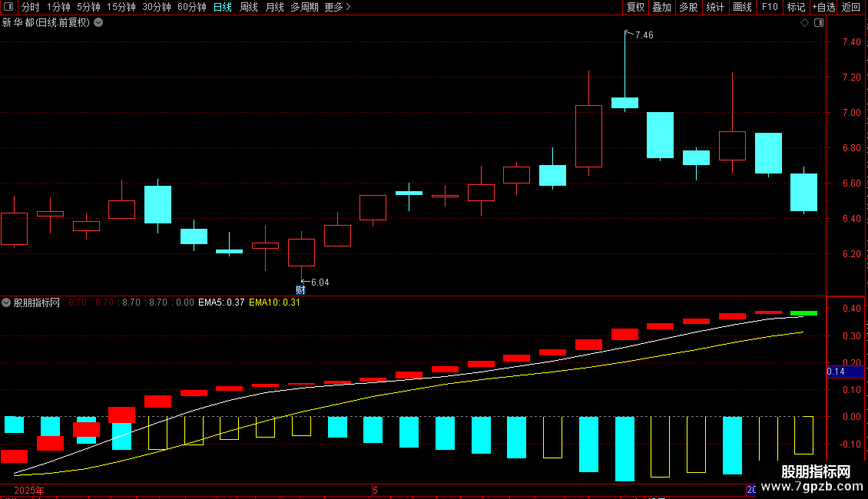Viewport: 868px width, 499px height.
Task: Open the 多股 multi-stock view
Action: [688, 7]
